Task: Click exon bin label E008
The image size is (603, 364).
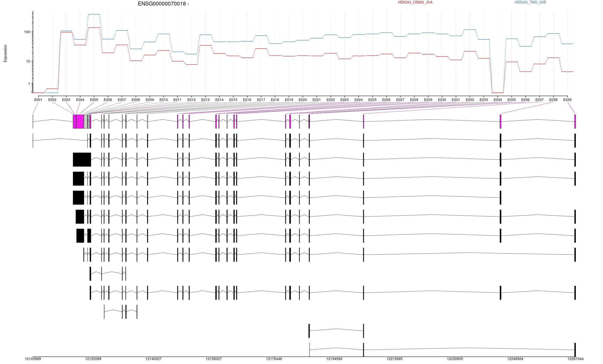Action: 136,100
